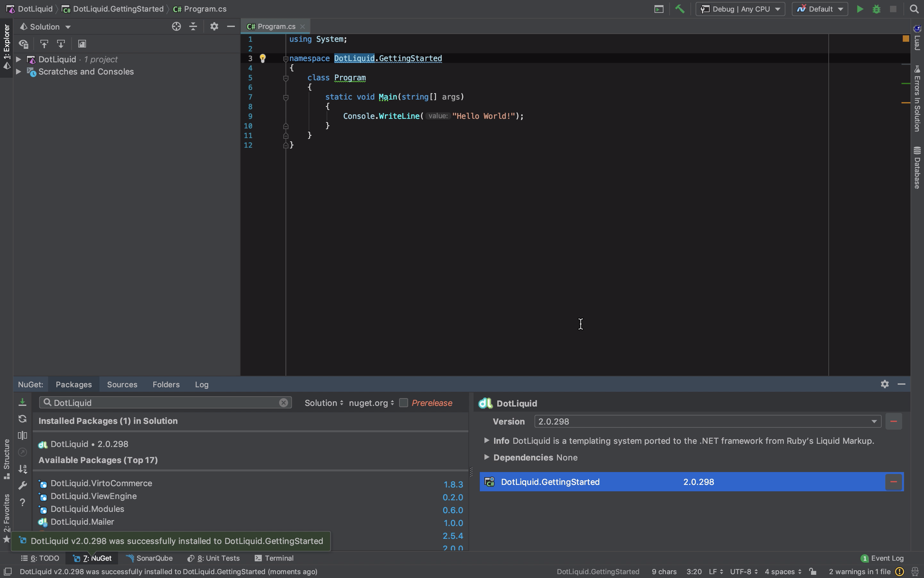
Task: Toggle tool window quick access in bottom-left corner
Action: coord(7,572)
